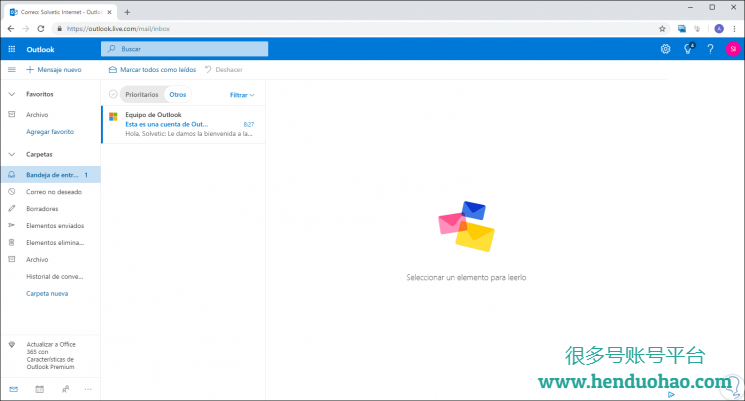
Task: Open the People contacts icon
Action: 65,389
